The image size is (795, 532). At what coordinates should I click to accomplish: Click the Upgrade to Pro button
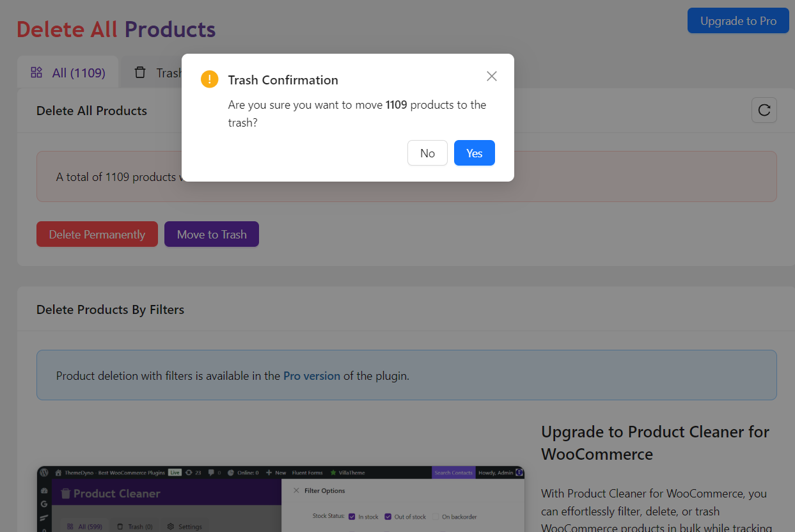738,20
